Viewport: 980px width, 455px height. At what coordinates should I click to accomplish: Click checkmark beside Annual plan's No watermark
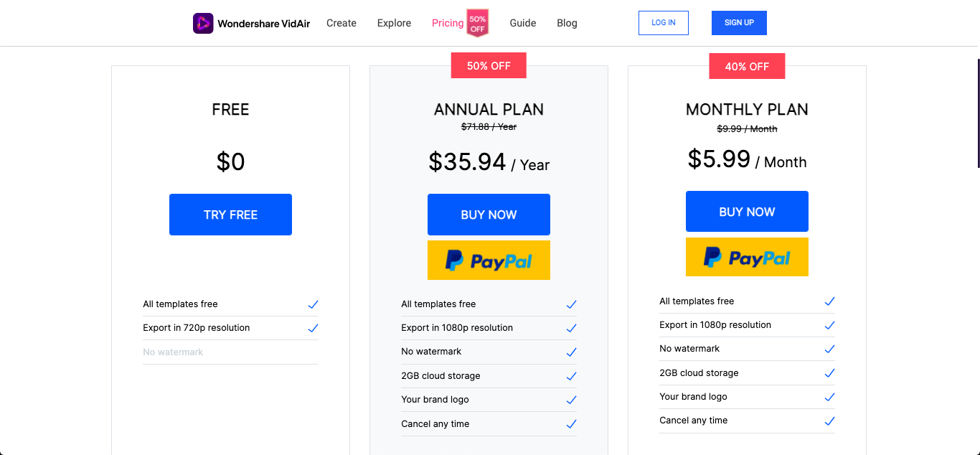coord(571,352)
